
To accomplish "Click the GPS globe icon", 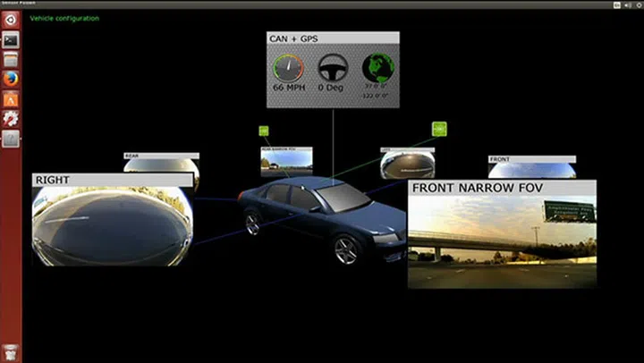I will 375,68.
